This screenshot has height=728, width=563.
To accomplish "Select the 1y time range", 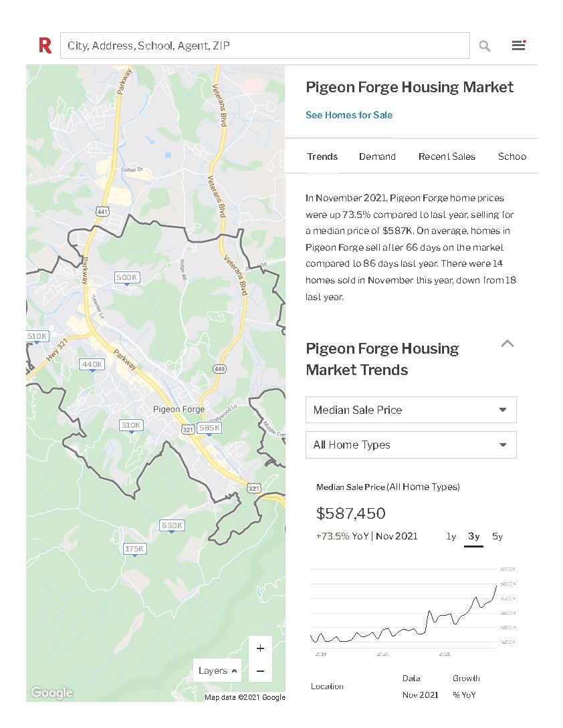I will coord(451,536).
